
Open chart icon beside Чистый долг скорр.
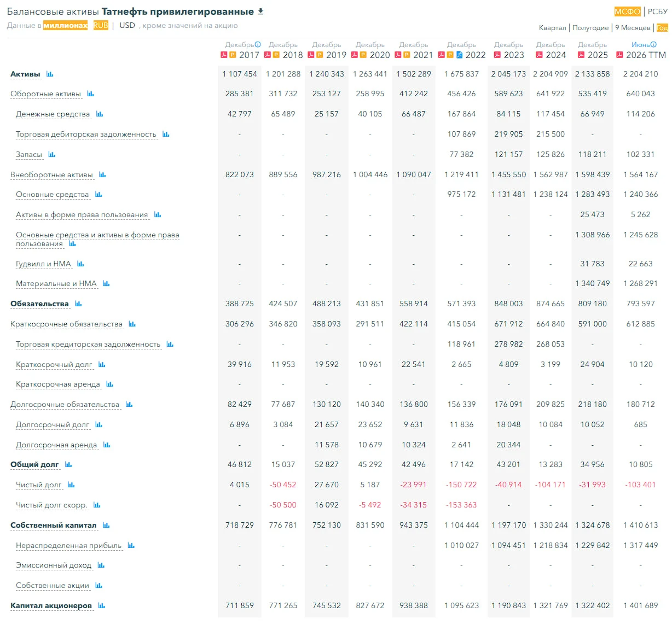(97, 505)
